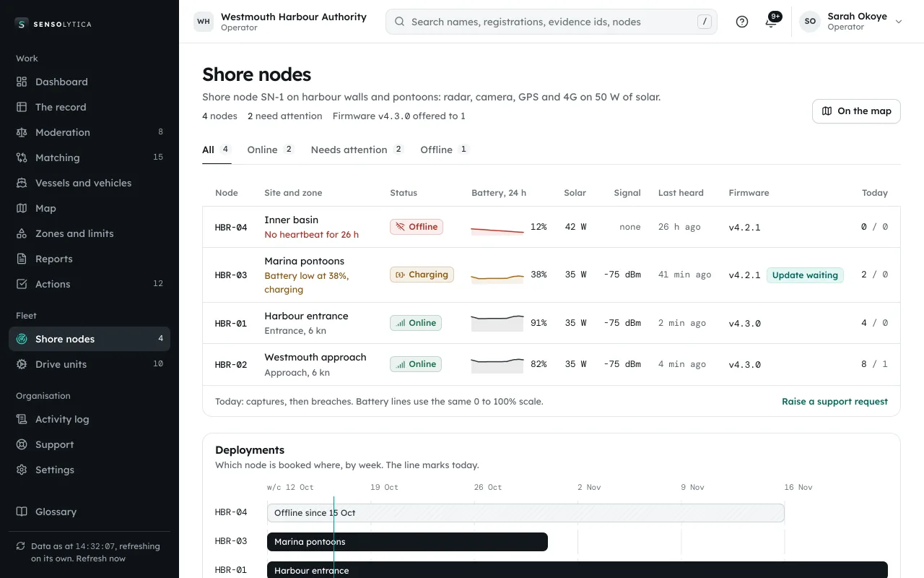Viewport: 924px width, 578px height.
Task: Switch to the Online tab
Action: (x=271, y=150)
